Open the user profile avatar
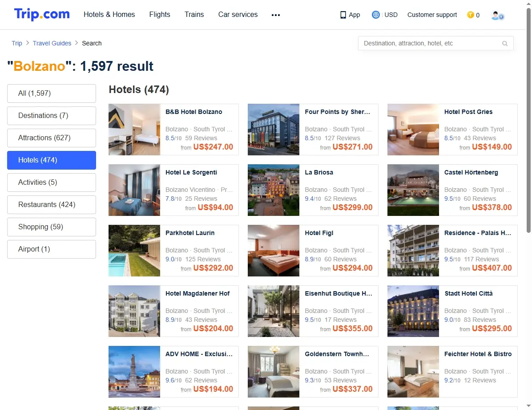 pos(498,16)
